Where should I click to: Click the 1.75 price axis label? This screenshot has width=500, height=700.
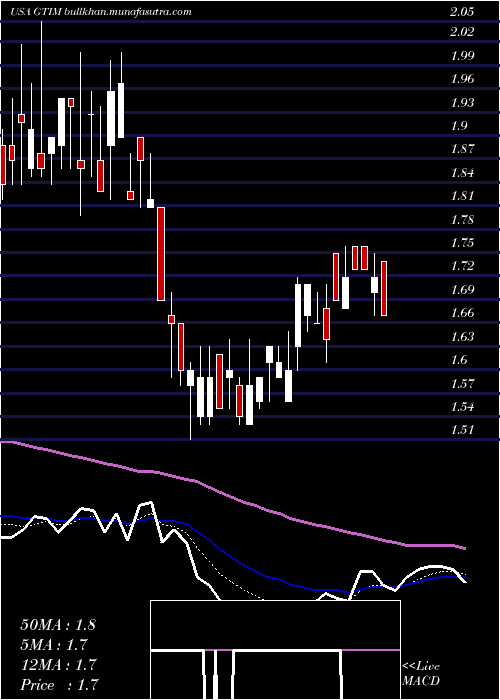coord(462,243)
